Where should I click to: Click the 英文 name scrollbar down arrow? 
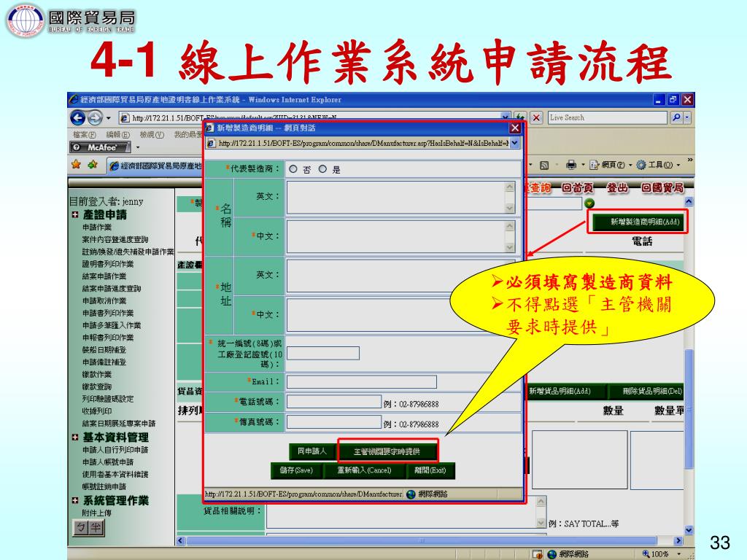tap(509, 208)
